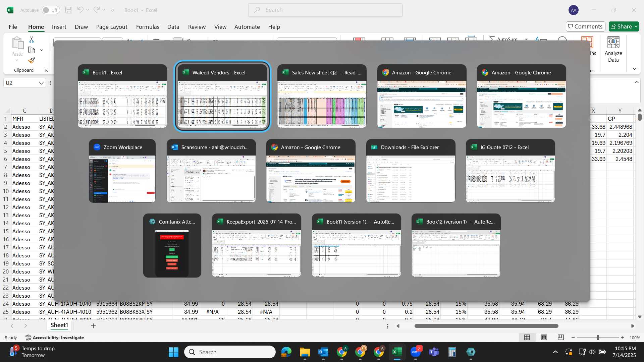The width and height of the screenshot is (644, 362).
Task: Open Customize Quick Access Toolbar dropdown
Action: pyautogui.click(x=112, y=10)
